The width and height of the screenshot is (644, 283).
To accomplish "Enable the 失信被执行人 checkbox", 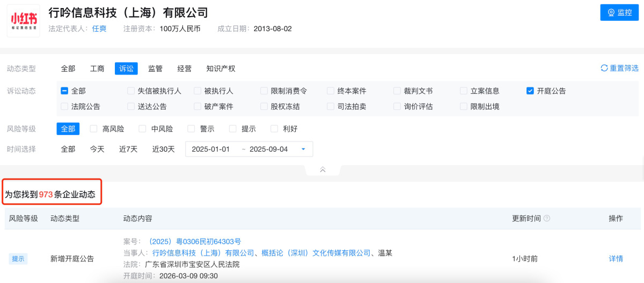I will pos(131,91).
